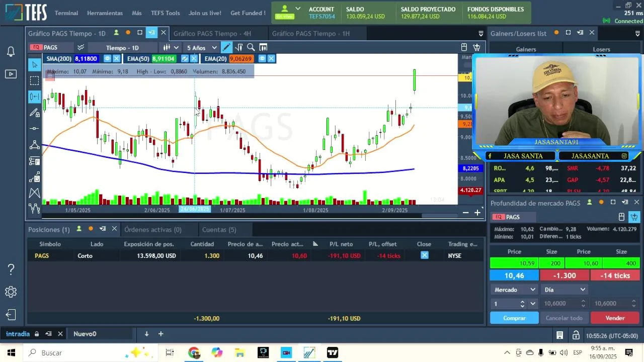The width and height of the screenshot is (644, 362).
Task: Select the dashed rectangle selection tool
Action: pyautogui.click(x=34, y=80)
